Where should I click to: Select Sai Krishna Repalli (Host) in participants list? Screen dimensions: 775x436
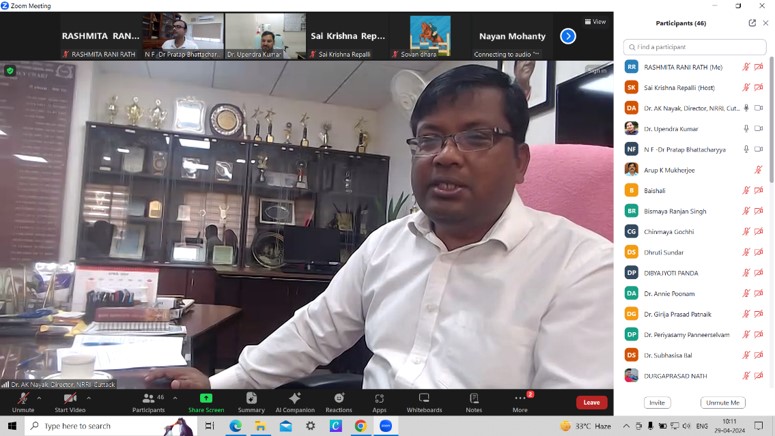point(680,88)
